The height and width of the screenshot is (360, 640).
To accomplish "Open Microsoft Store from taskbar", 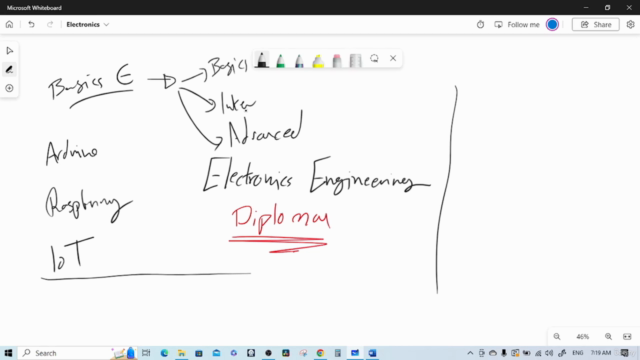I will tap(199, 353).
